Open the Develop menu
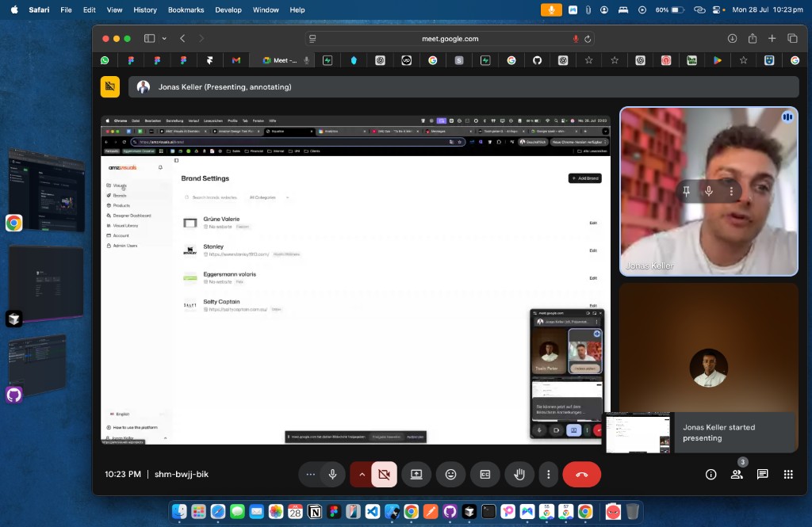This screenshot has width=812, height=527. (x=228, y=10)
